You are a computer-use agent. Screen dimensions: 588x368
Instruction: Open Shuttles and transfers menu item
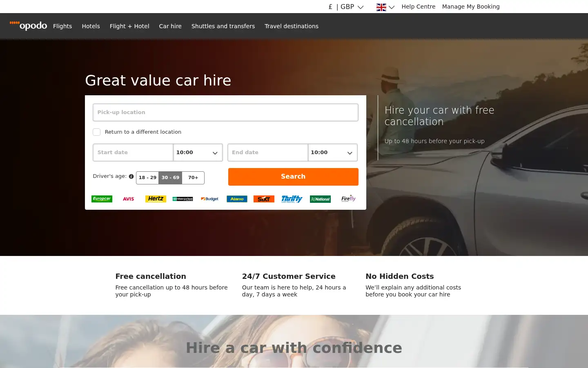coord(223,26)
